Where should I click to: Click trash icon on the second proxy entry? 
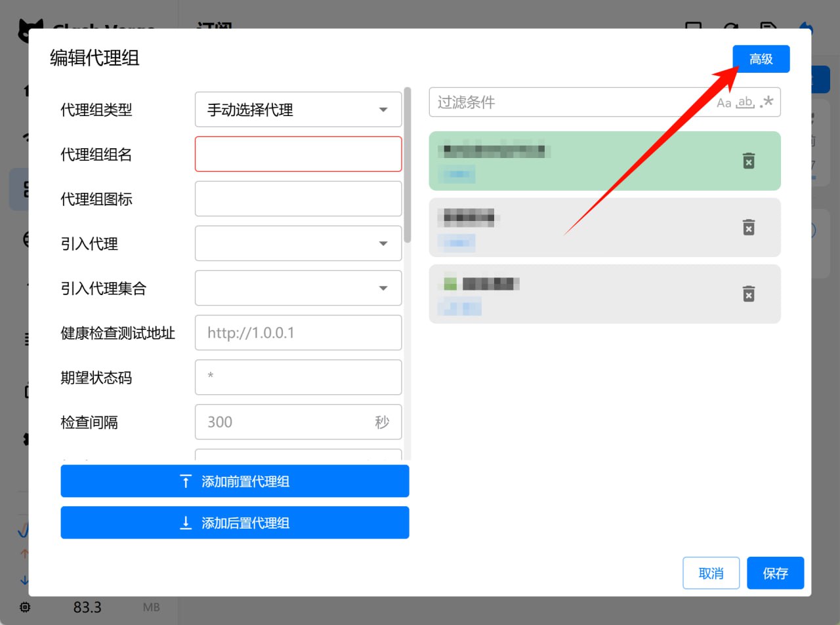tap(748, 227)
